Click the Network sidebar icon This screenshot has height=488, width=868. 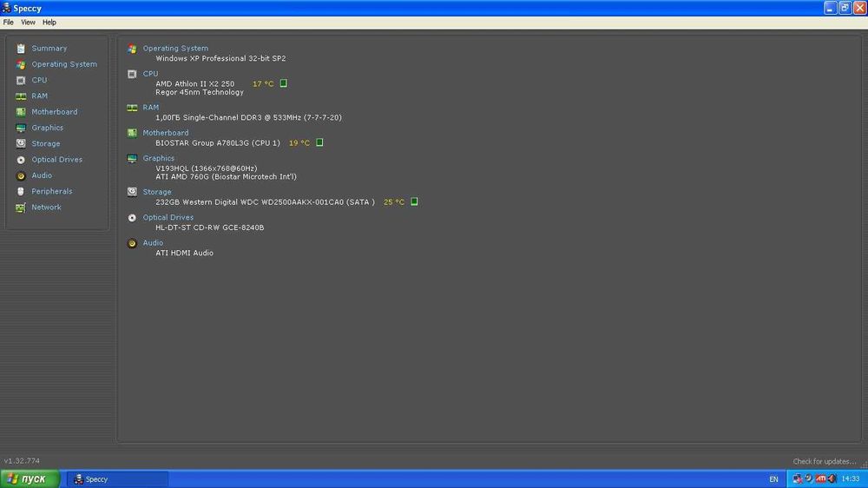pyautogui.click(x=21, y=208)
